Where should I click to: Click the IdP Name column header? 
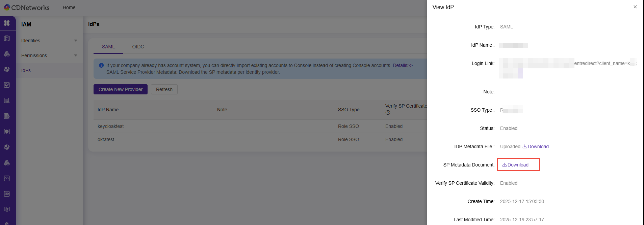click(108, 110)
